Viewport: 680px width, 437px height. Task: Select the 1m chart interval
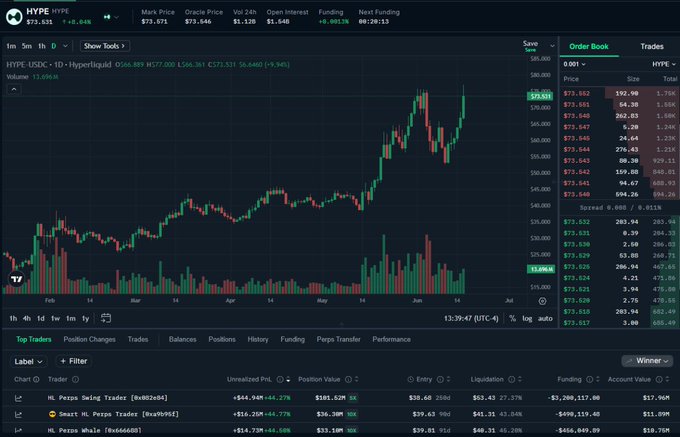pos(11,46)
